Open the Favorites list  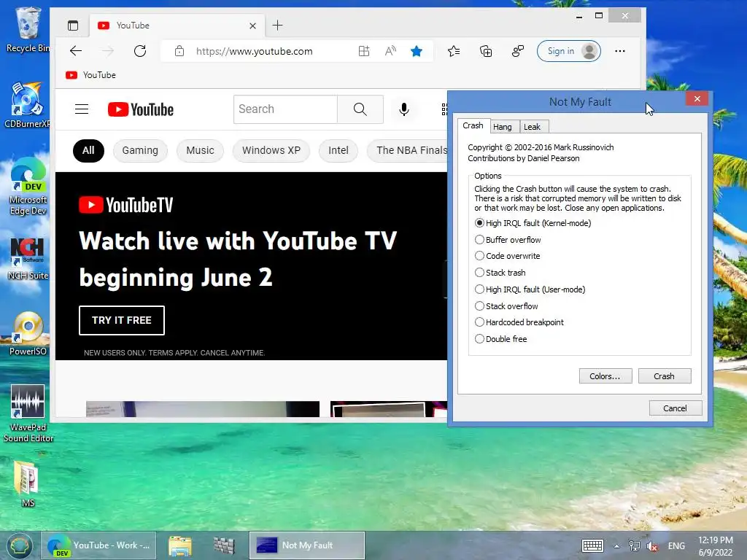(454, 51)
